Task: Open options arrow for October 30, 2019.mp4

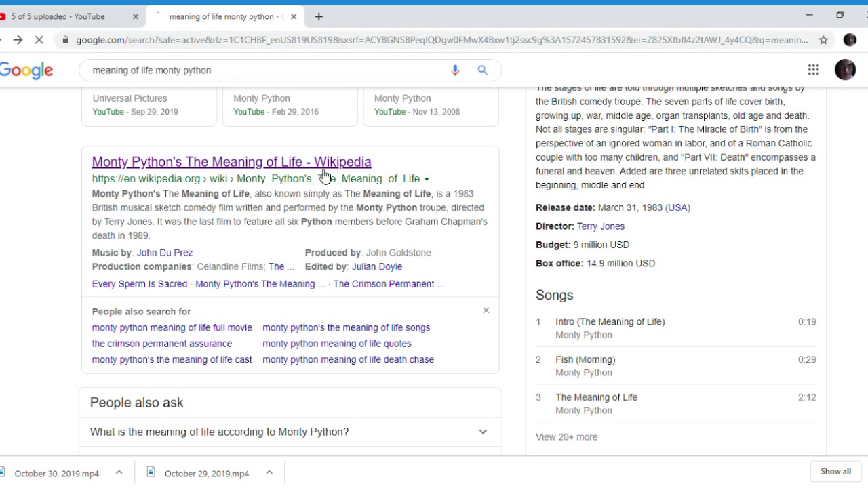Action: pos(119,472)
